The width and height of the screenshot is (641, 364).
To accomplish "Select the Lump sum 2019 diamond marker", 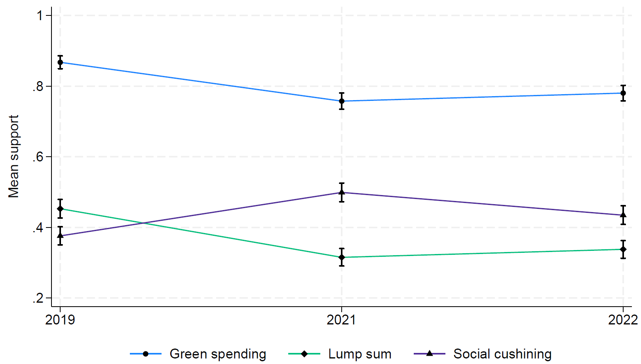I will 60,209.
